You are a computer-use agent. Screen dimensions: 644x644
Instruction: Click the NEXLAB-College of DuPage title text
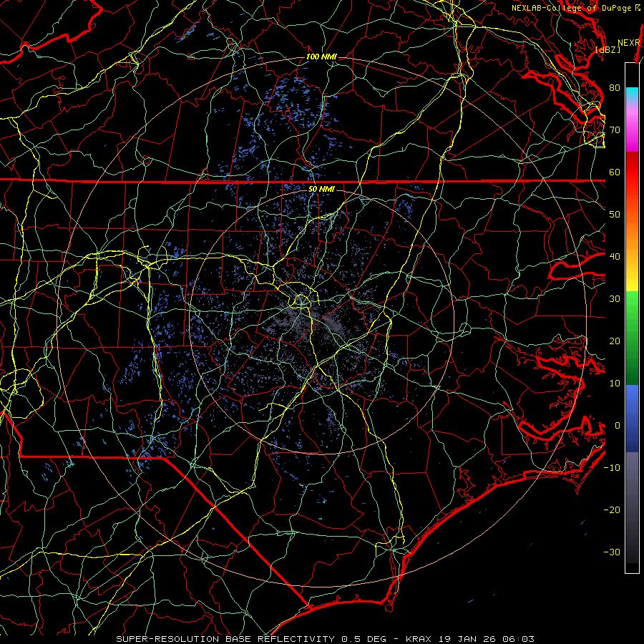[x=573, y=8]
